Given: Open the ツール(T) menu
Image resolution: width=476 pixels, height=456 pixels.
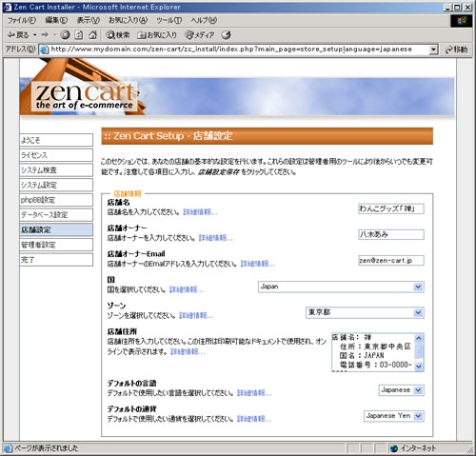Looking at the screenshot, I should (169, 20).
